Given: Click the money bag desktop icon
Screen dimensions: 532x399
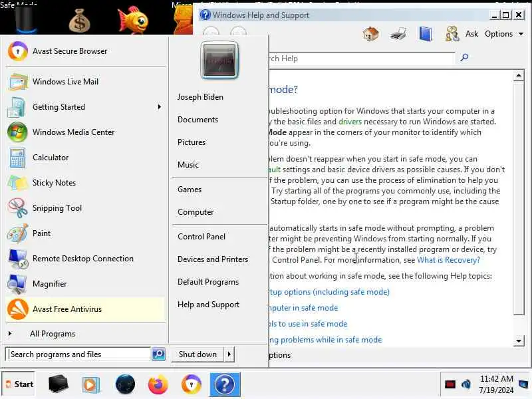Looking at the screenshot, I should pyautogui.click(x=79, y=21).
